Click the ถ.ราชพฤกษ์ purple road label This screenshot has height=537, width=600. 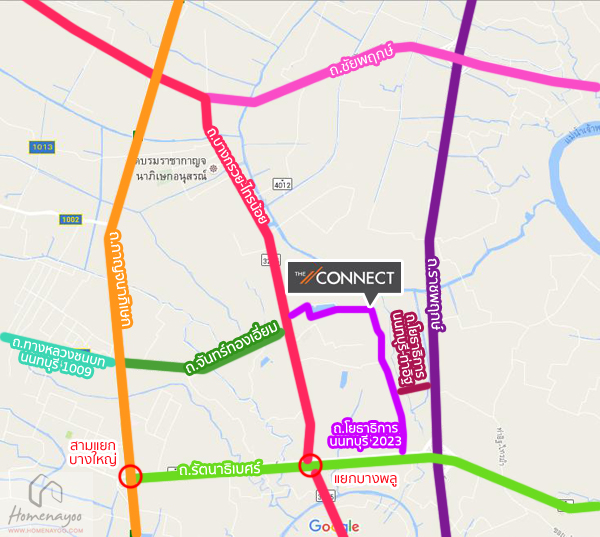(437, 294)
